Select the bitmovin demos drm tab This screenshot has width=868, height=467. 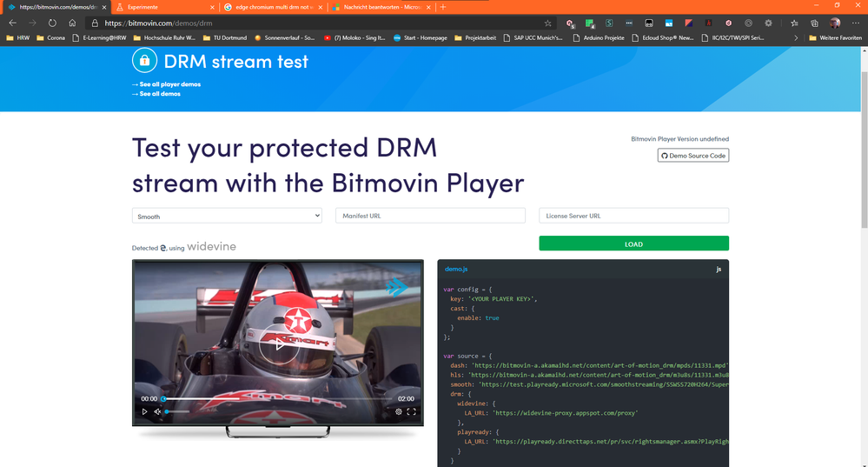point(56,7)
